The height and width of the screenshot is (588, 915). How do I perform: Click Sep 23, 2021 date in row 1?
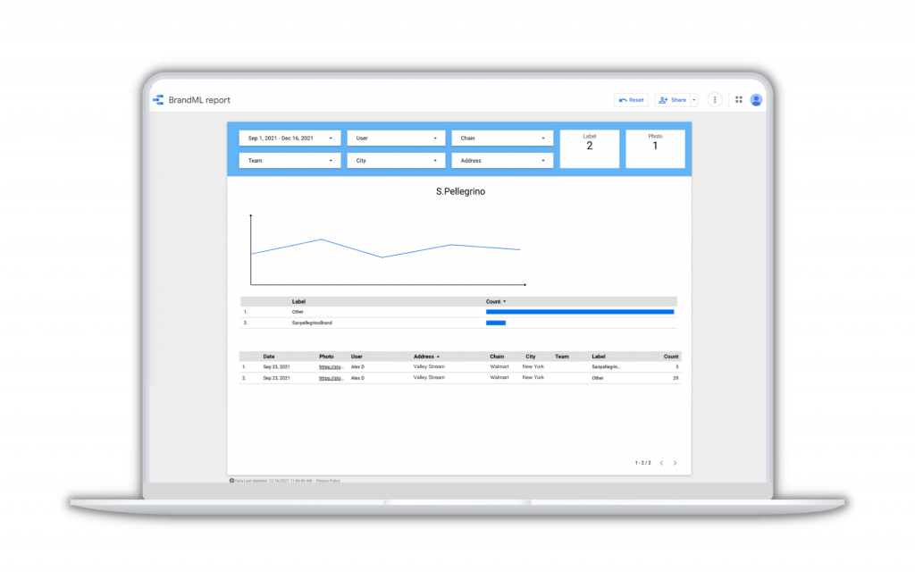click(276, 367)
